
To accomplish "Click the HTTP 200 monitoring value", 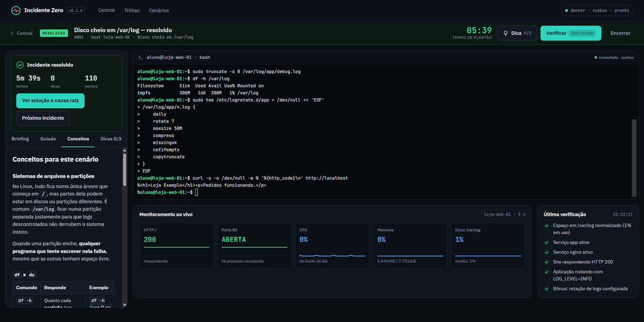I will coord(150,239).
